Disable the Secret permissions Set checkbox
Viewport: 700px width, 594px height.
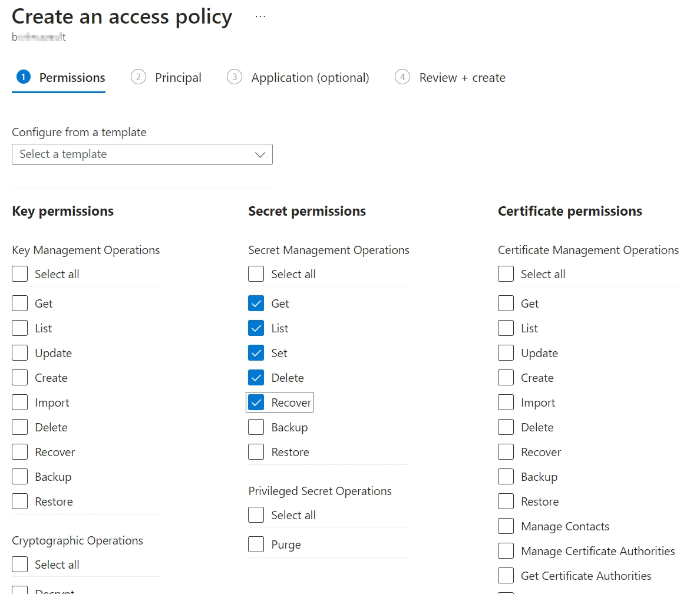coord(256,353)
